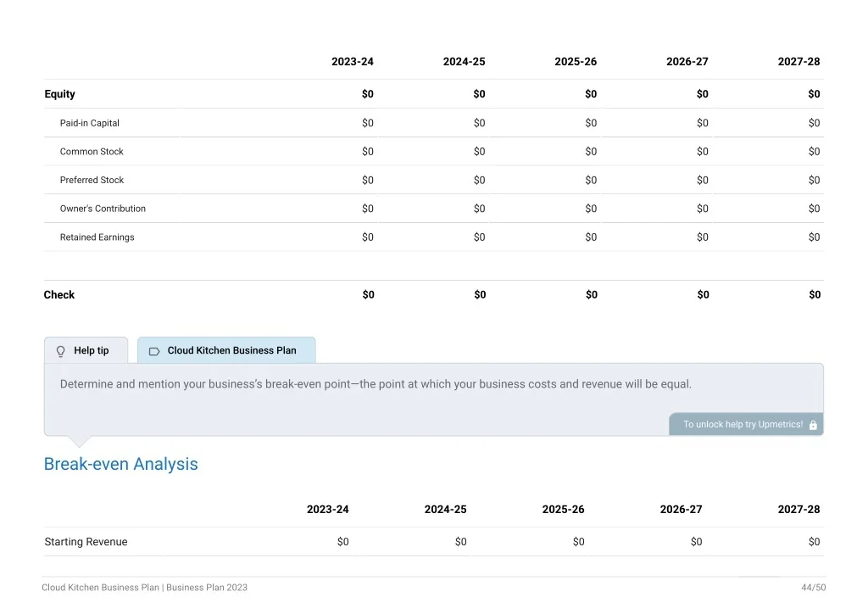868x614 pixels.
Task: Click 2023-24 header in Break-even table
Action: 328,510
